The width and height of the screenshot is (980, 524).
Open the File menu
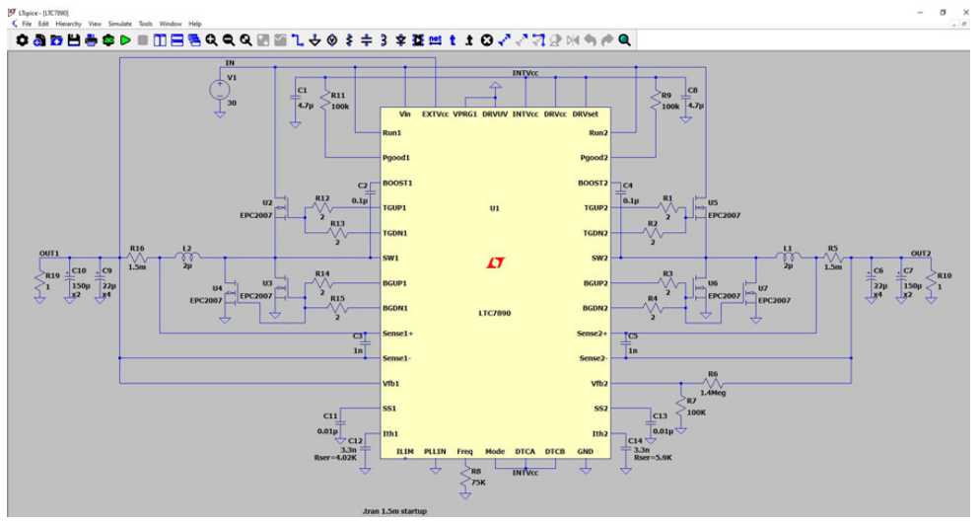27,24
